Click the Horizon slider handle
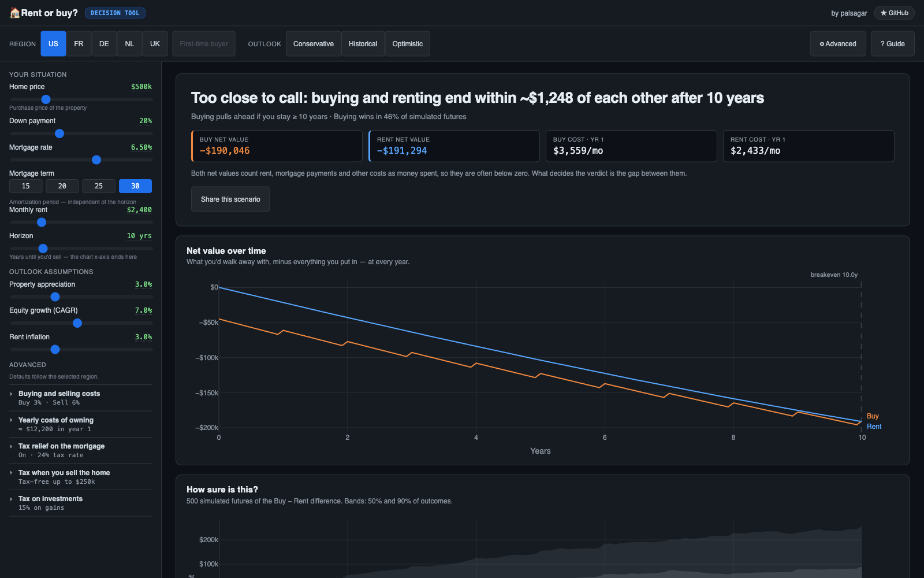 pos(43,249)
